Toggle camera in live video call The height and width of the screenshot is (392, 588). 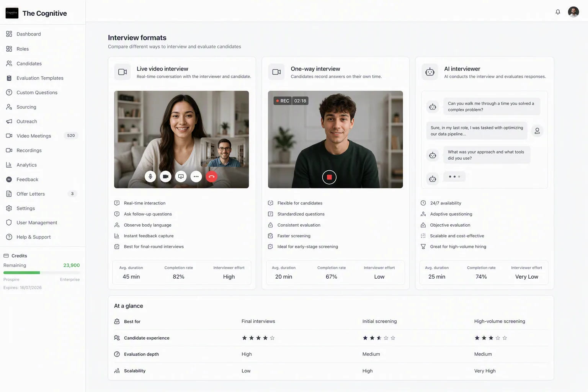[x=166, y=176]
